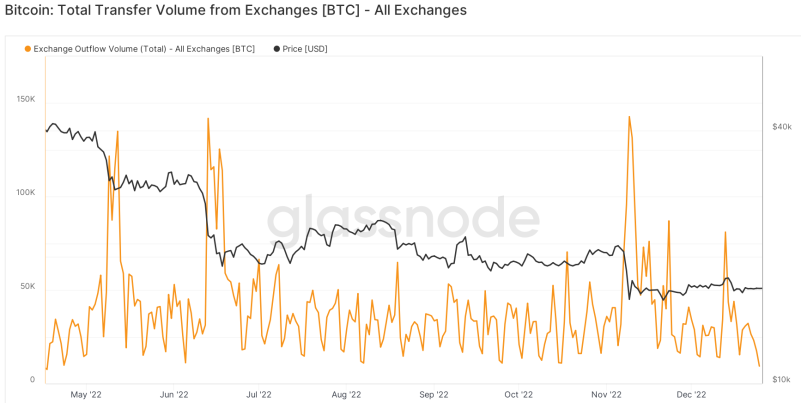
Task: Click the glassnode watermark logo
Action: pyautogui.click(x=404, y=221)
